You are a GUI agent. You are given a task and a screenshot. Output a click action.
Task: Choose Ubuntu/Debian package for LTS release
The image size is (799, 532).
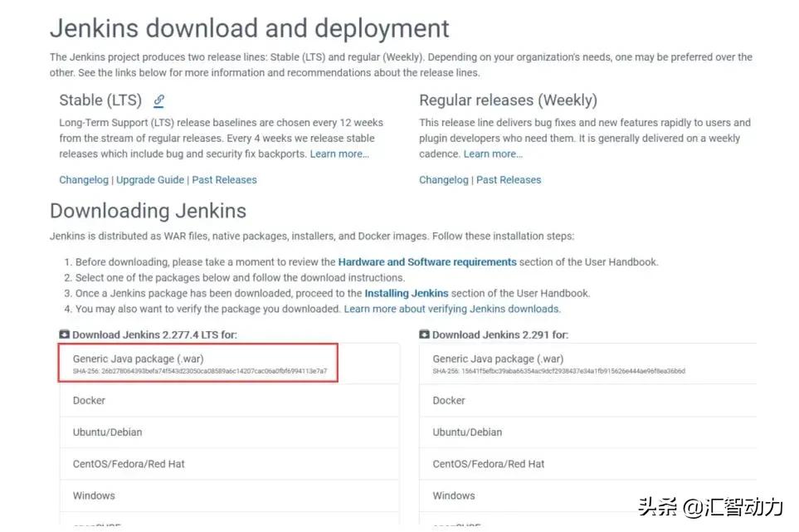click(107, 432)
